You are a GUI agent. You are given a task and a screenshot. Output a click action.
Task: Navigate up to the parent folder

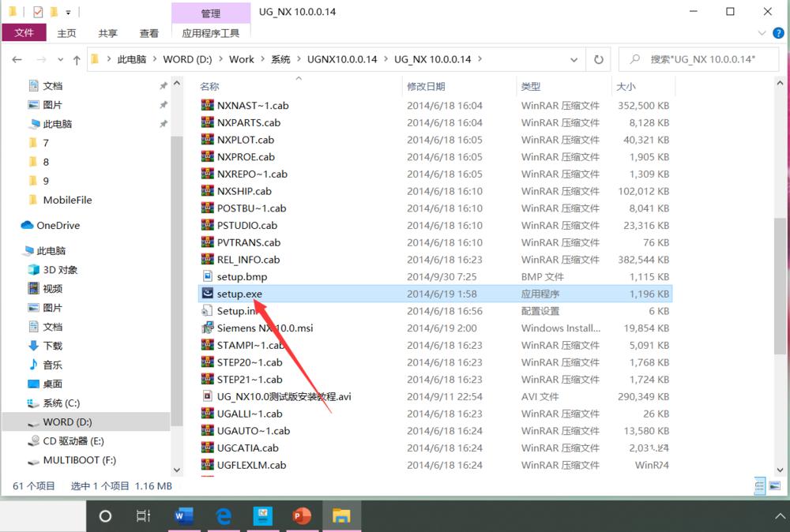coord(76,59)
